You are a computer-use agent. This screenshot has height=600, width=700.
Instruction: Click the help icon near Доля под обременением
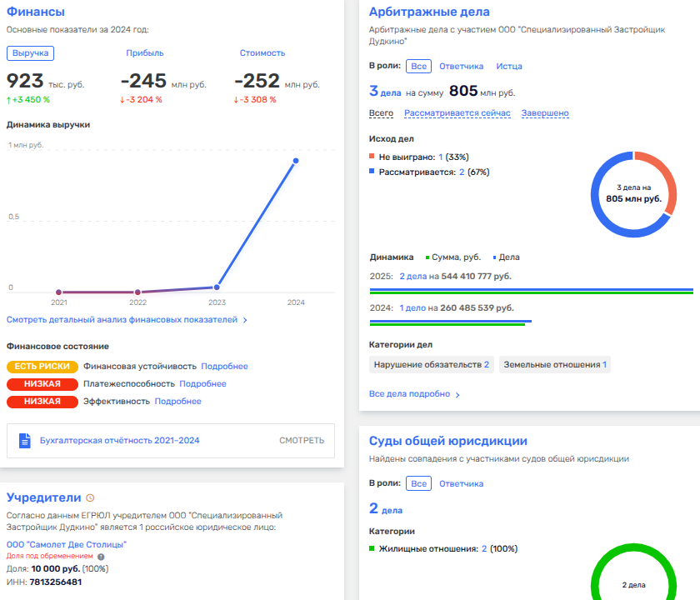pyautogui.click(x=101, y=556)
